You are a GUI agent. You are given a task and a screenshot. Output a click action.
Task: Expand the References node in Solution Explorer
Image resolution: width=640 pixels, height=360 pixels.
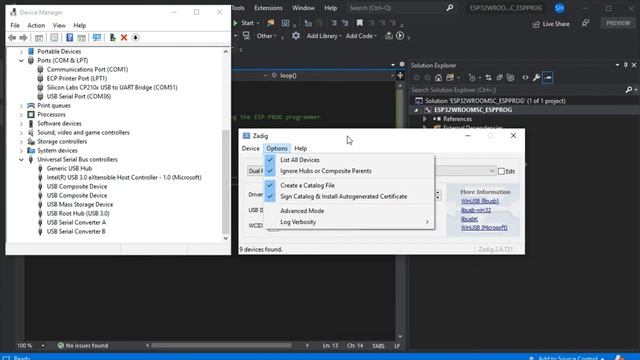click(424, 119)
